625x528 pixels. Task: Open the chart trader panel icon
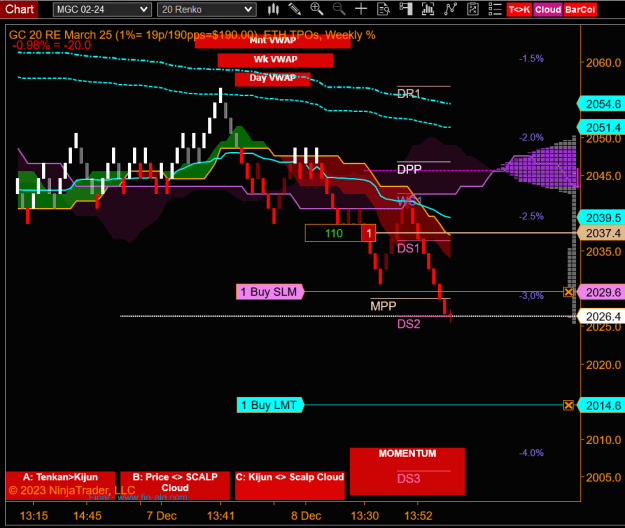coord(406,9)
